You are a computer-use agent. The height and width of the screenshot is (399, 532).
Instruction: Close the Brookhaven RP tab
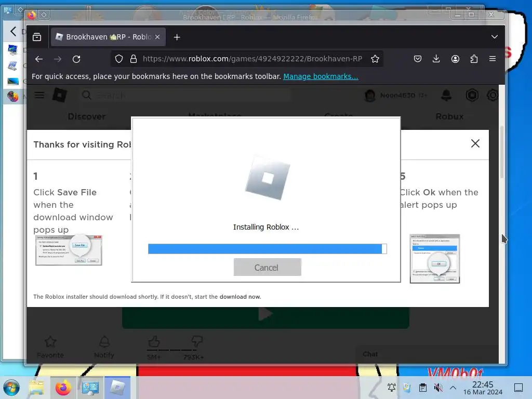tap(157, 37)
